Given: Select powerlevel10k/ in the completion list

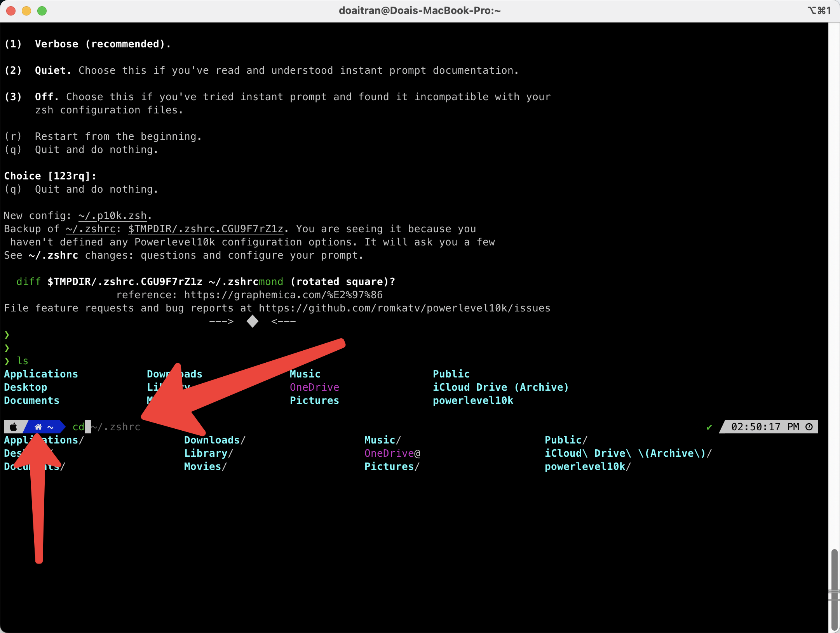Looking at the screenshot, I should pos(588,466).
